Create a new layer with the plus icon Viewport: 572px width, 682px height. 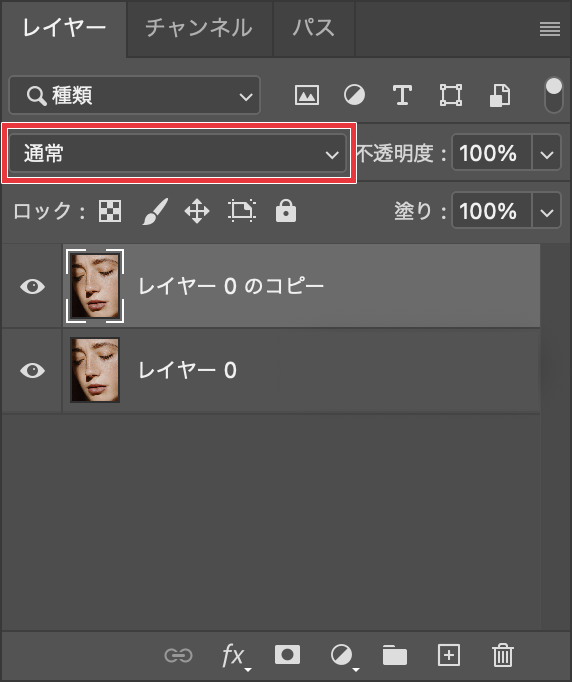[449, 655]
